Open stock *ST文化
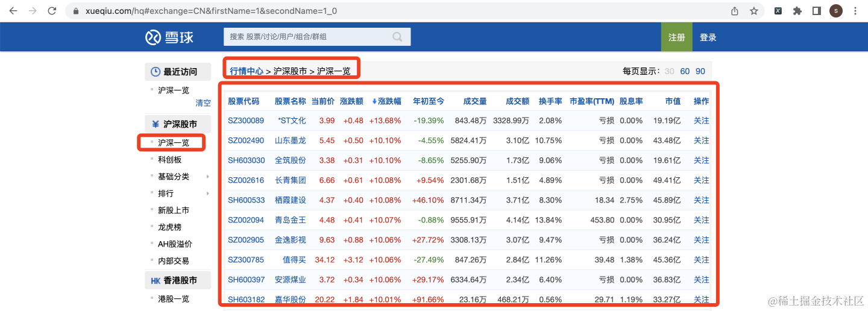 click(292, 121)
